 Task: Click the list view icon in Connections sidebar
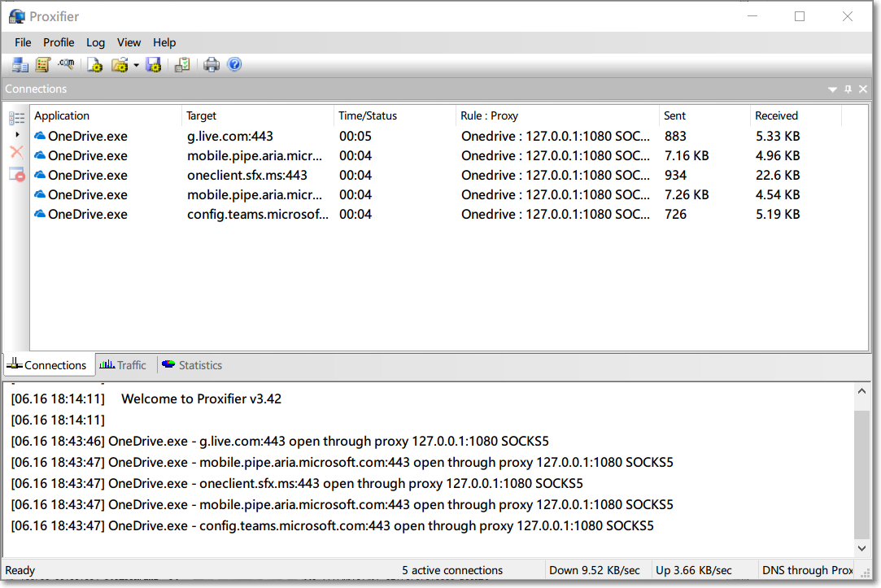[x=17, y=117]
